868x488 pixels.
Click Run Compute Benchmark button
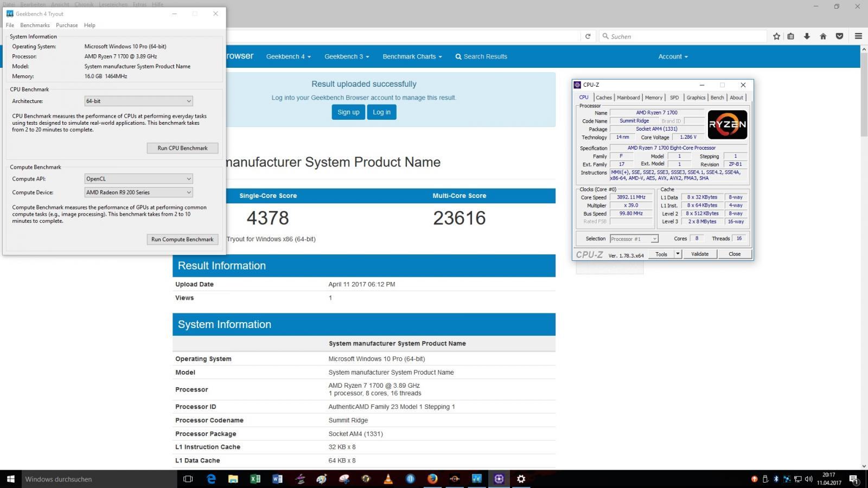[x=182, y=239]
